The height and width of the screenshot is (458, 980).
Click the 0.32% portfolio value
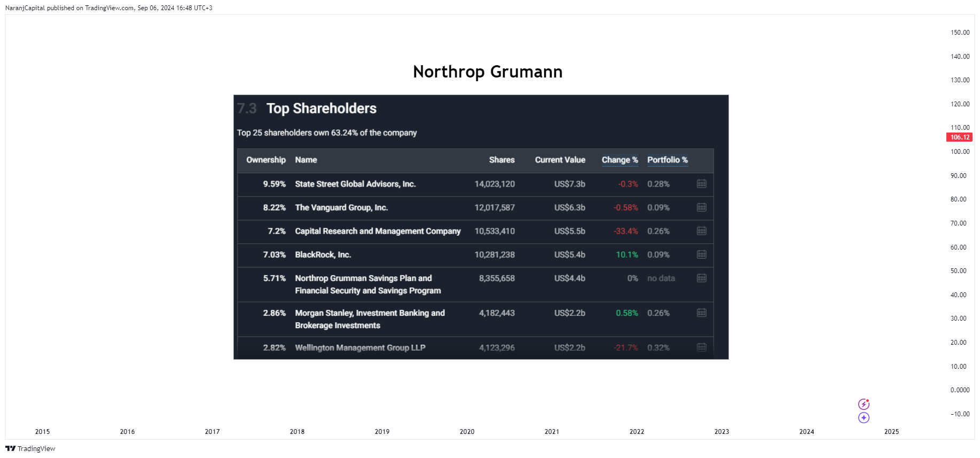coord(658,347)
